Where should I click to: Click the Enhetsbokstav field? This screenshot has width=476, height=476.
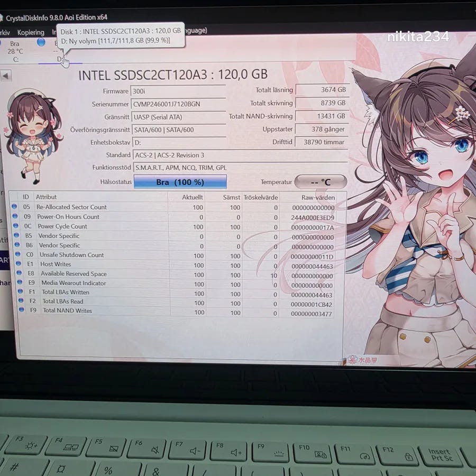[180, 143]
